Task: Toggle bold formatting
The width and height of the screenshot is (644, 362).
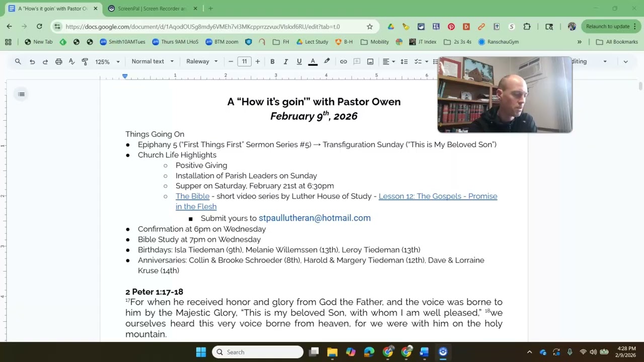Action: coord(272,61)
